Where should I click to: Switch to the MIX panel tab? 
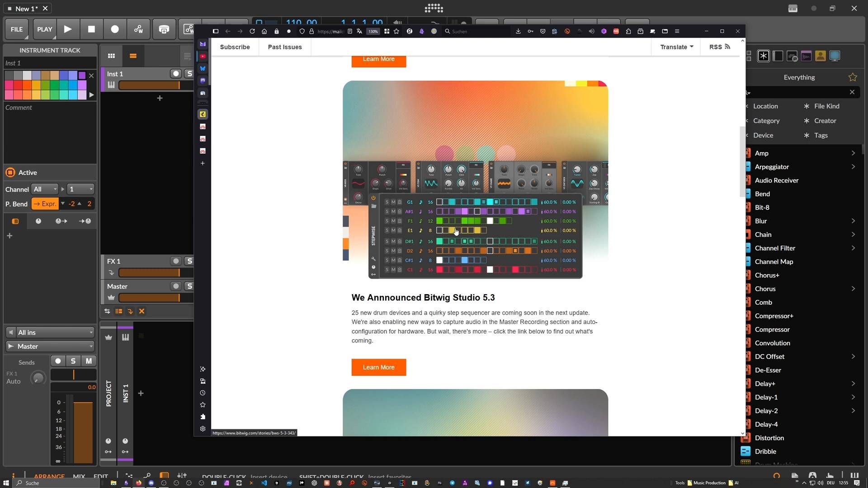(79, 476)
